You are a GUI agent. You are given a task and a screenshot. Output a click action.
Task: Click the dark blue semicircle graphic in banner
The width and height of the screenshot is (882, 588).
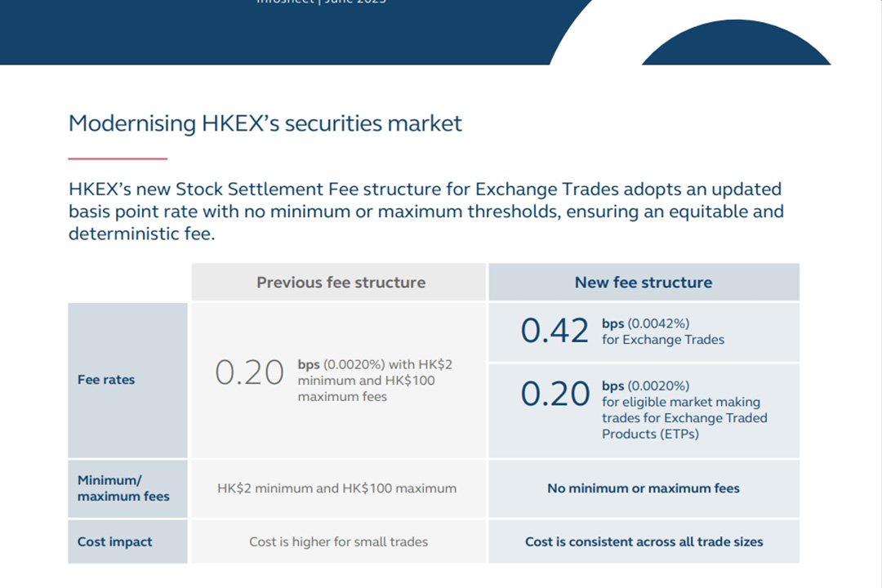pos(737,42)
